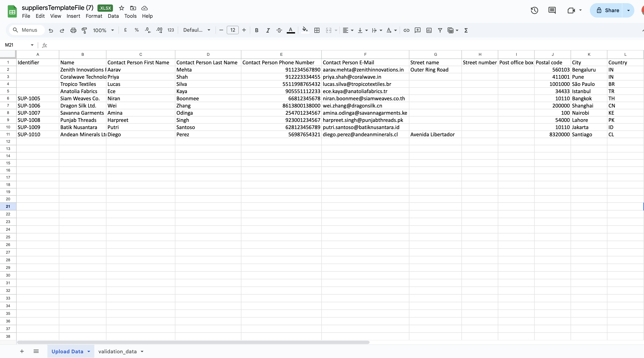Screen dimensions: 644x358
Task: Click the Share button
Action: (608, 10)
